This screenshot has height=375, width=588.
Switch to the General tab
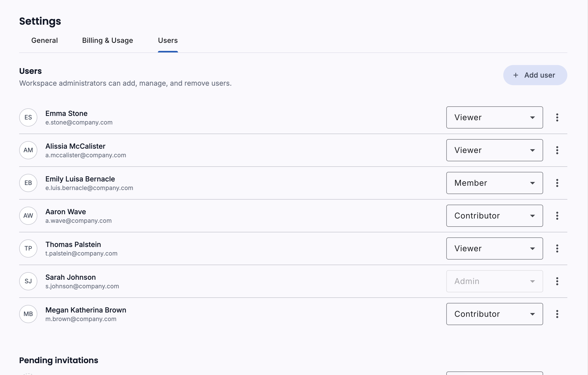[x=44, y=40]
